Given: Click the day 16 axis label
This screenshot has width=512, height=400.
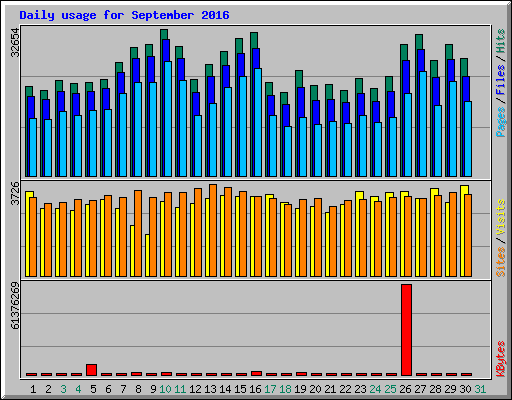Looking at the screenshot, I should (x=255, y=389).
